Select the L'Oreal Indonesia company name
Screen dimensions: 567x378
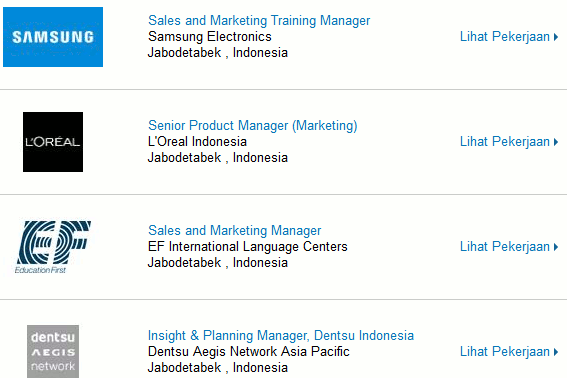[197, 141]
